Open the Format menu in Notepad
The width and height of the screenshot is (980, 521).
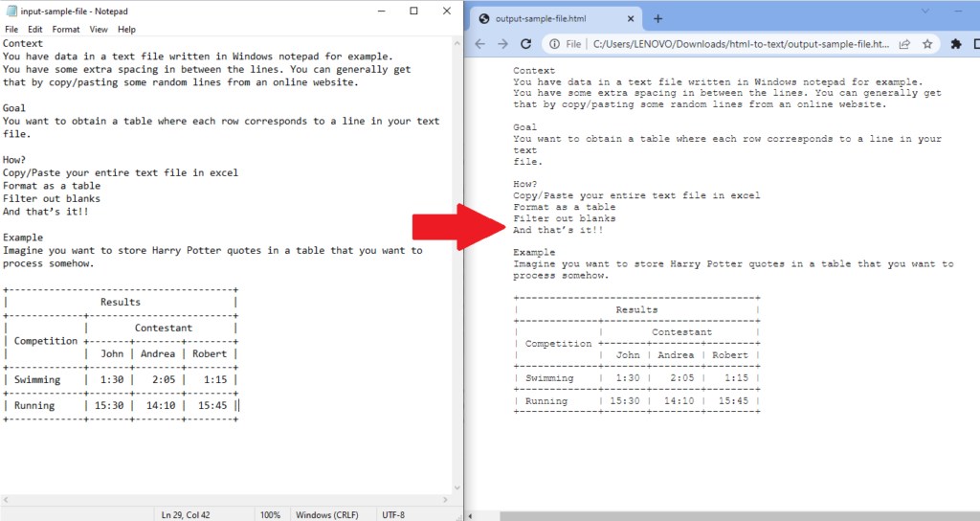66,30
